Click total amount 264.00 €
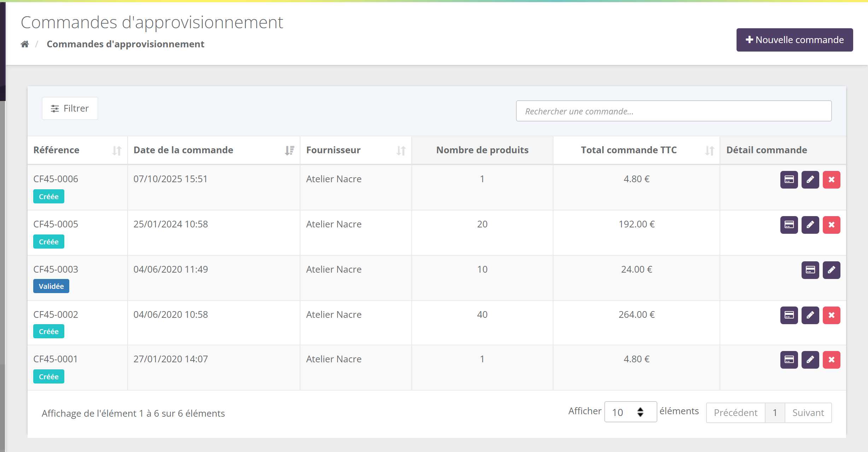The height and width of the screenshot is (452, 868). [637, 315]
